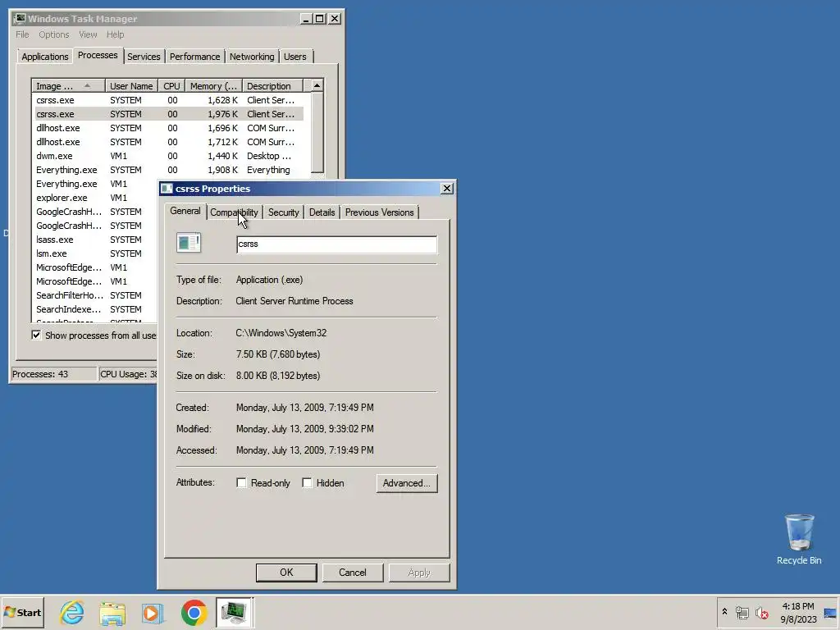Open the clock showing 4:18 PM
The image size is (840, 630).
pos(798,612)
